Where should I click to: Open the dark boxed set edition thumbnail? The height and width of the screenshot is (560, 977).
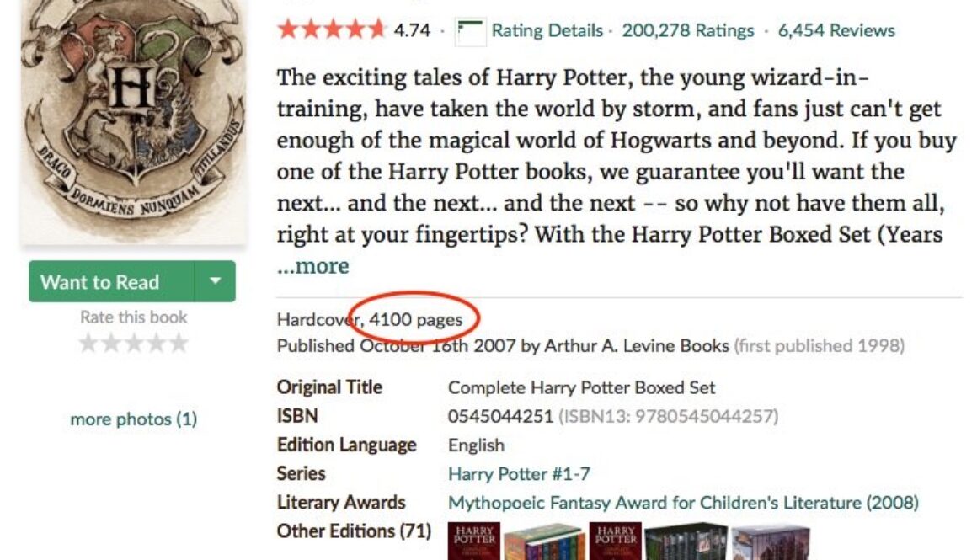(686, 542)
